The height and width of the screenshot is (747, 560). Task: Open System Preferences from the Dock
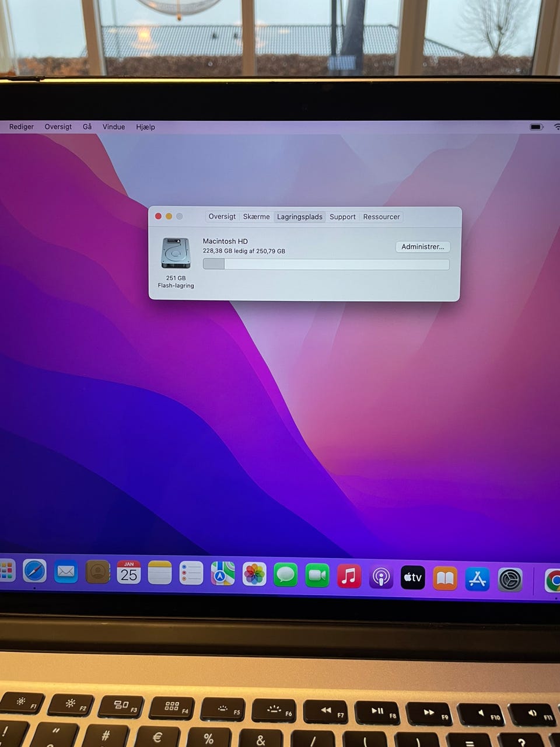tap(510, 580)
